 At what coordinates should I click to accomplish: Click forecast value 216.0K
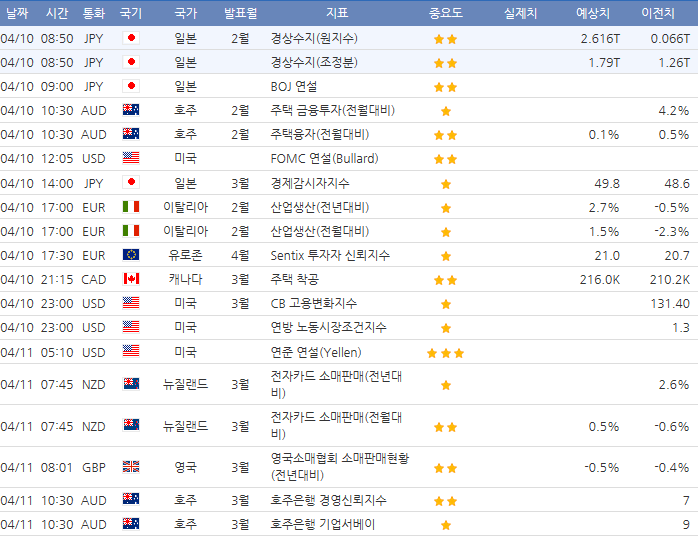pyautogui.click(x=599, y=280)
